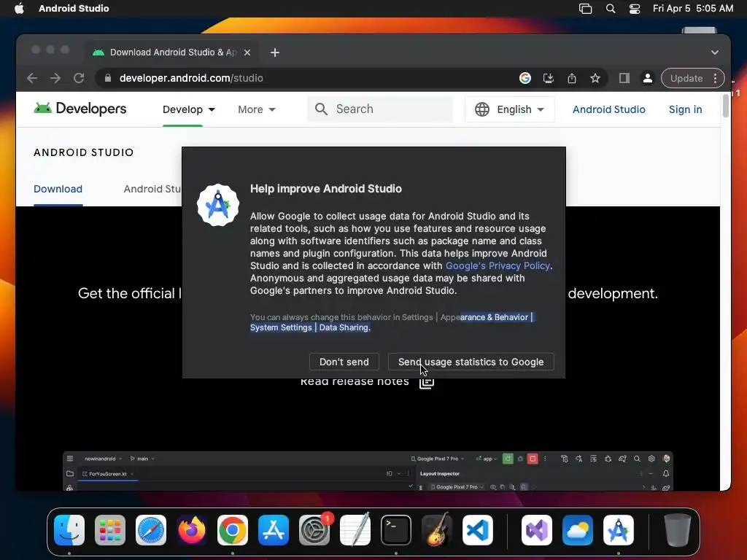The height and width of the screenshot is (560, 747).
Task: Open Chrome profile icon
Action: 648,78
